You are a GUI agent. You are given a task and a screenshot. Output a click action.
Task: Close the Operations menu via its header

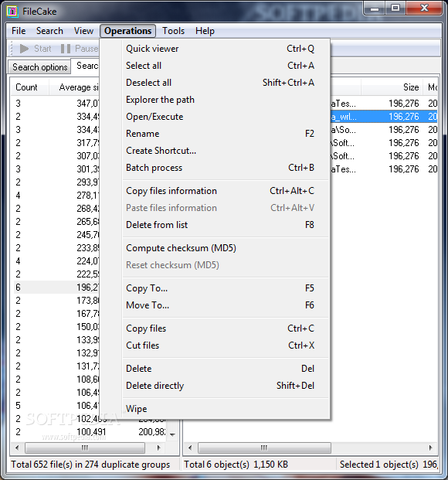(128, 31)
